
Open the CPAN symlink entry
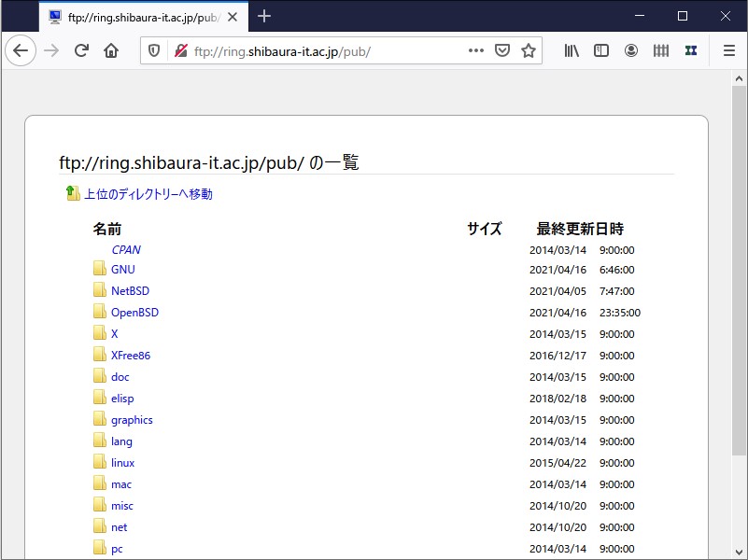[x=125, y=249]
